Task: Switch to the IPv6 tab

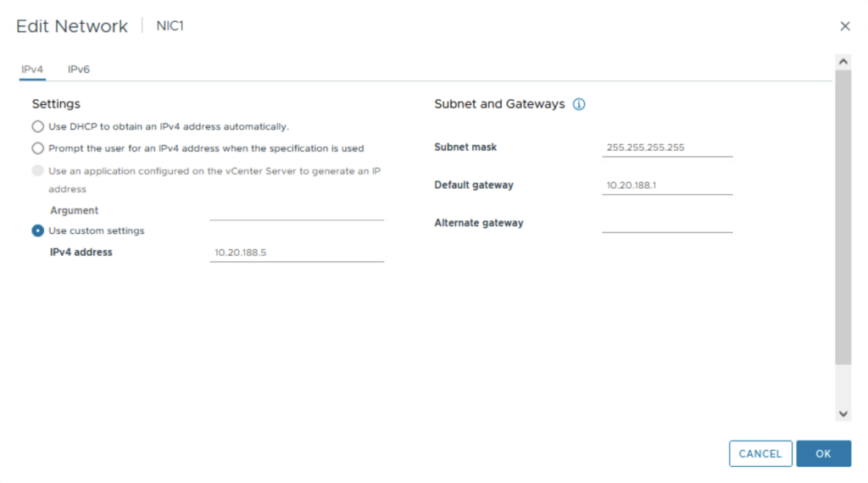Action: click(79, 69)
